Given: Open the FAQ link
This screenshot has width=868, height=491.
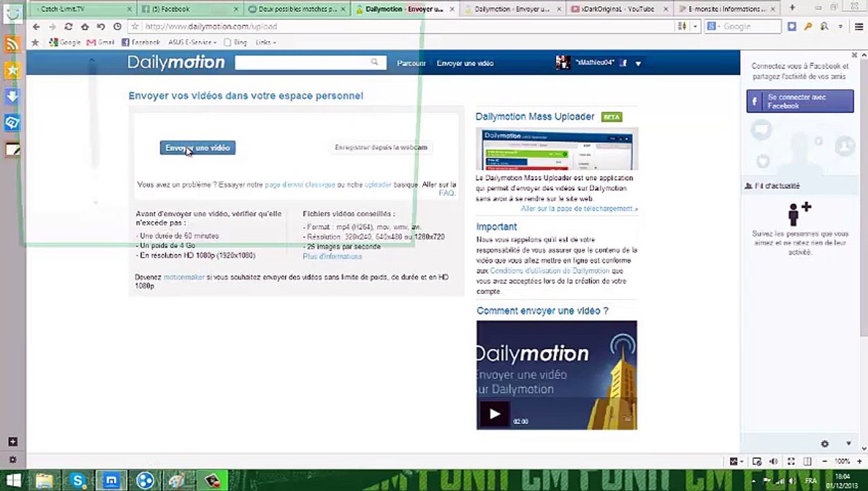Looking at the screenshot, I should click(447, 193).
